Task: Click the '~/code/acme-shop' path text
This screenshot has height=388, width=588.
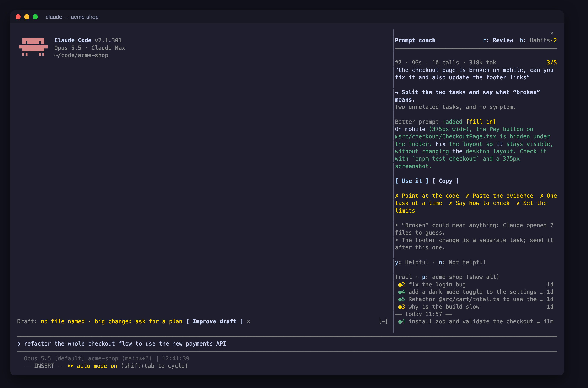Action: 81,55
